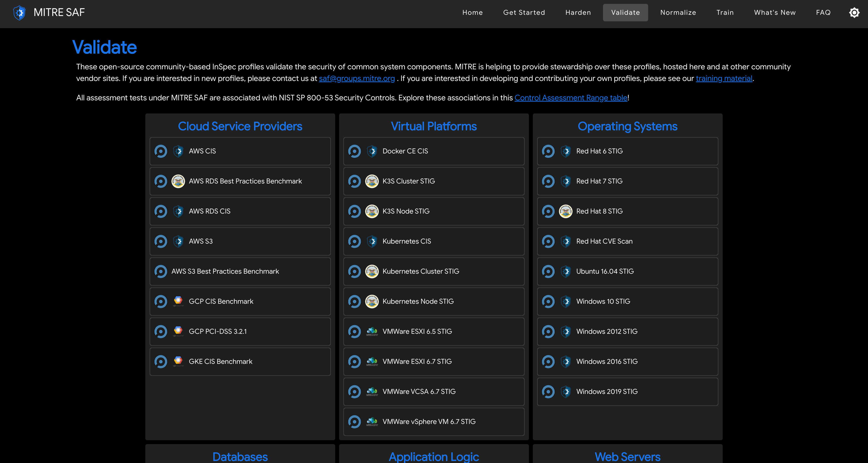Click InSpec icon on AWS S3 Best Practices row
This screenshot has width=868, height=463.
(x=161, y=271)
